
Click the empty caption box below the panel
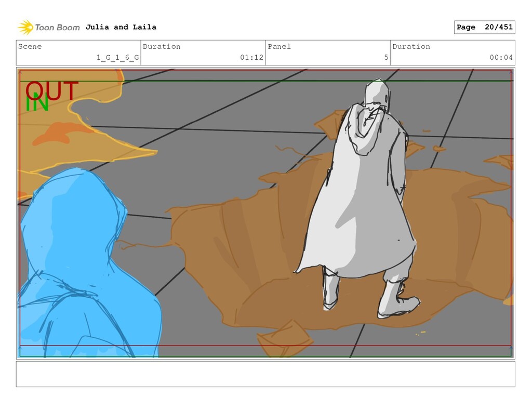265,374
